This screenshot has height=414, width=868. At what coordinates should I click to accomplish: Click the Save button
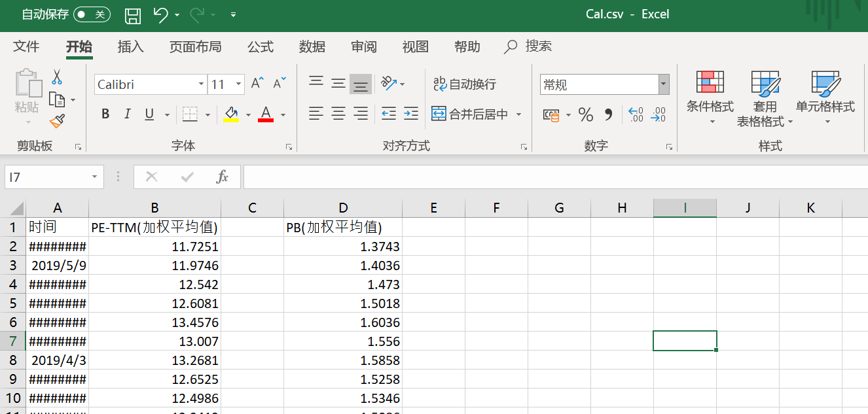(133, 13)
